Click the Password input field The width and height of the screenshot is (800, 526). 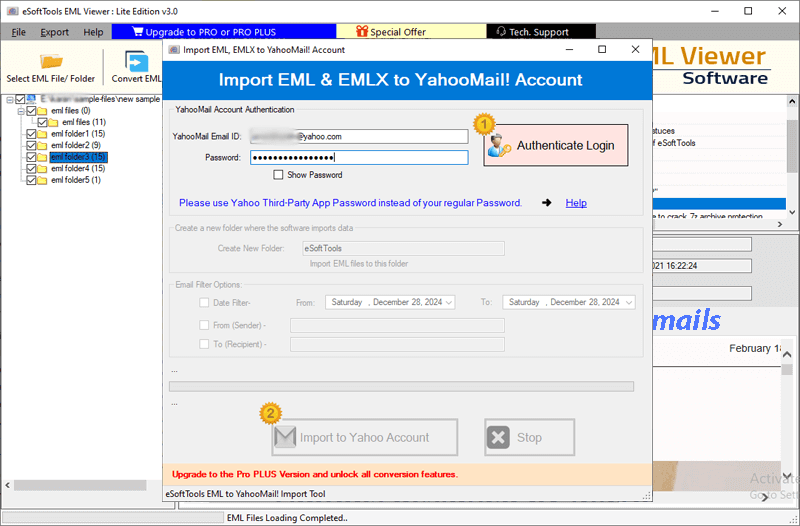pos(359,158)
